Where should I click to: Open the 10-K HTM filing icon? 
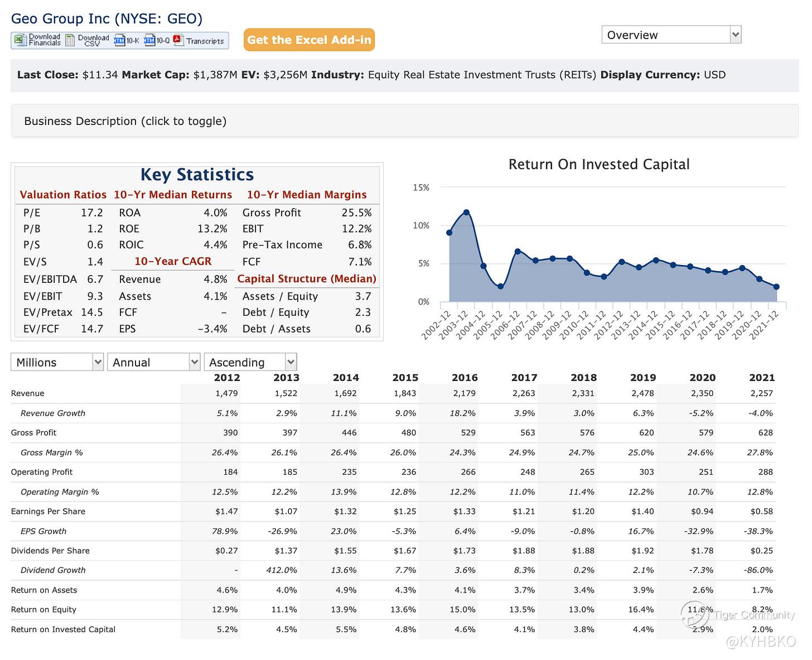click(x=120, y=40)
